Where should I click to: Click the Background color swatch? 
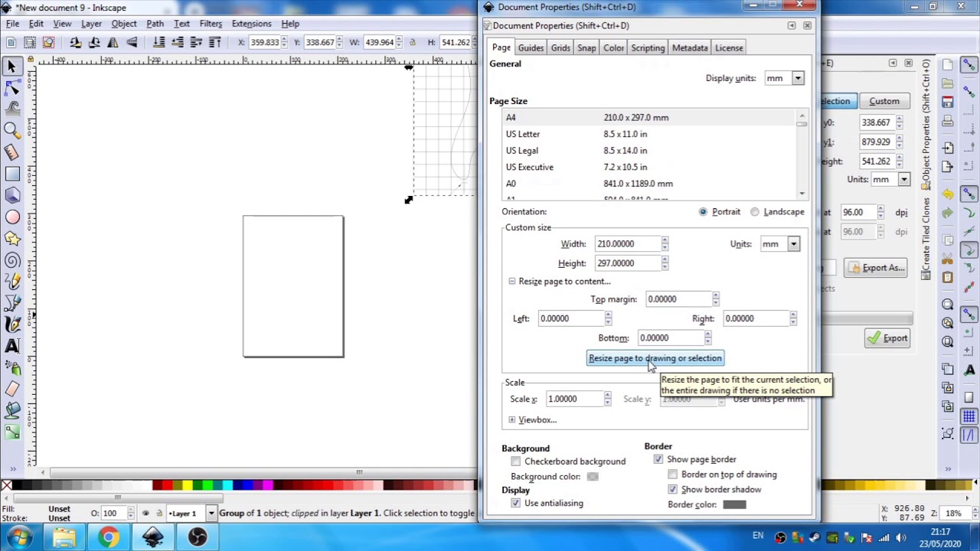[x=593, y=477]
